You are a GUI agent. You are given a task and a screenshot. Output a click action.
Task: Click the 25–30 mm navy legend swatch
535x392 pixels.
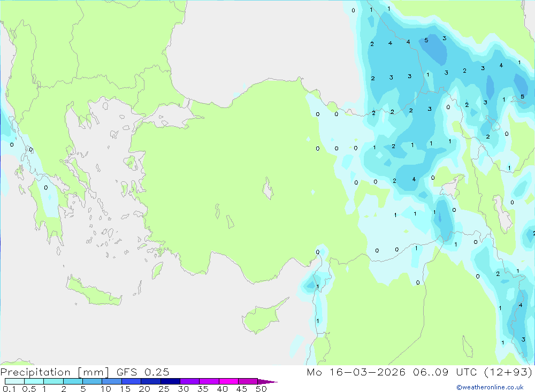coord(170,381)
